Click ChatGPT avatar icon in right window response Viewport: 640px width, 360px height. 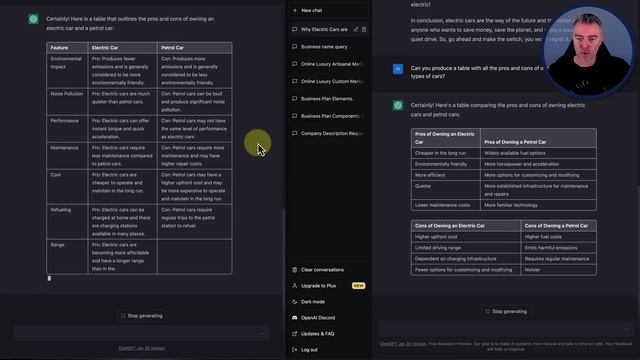click(x=398, y=105)
